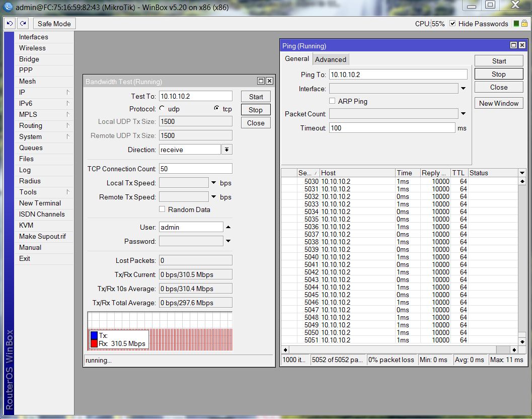Expand the Packet Count field arrow
Viewport: 532px width, 419px height.
click(x=463, y=114)
